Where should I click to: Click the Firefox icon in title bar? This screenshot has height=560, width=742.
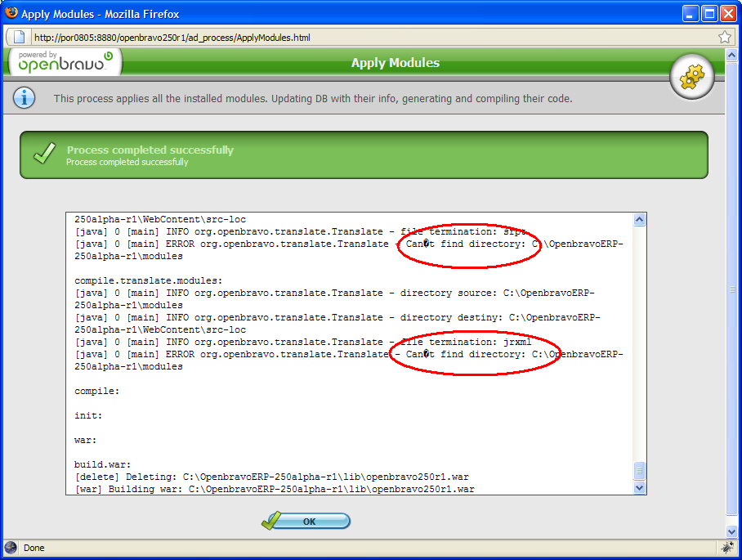click(11, 13)
